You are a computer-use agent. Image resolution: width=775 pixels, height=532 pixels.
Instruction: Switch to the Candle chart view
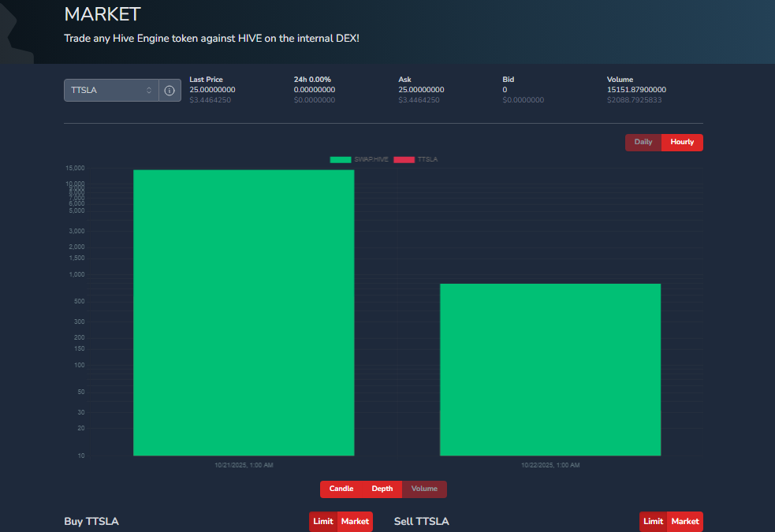click(341, 489)
